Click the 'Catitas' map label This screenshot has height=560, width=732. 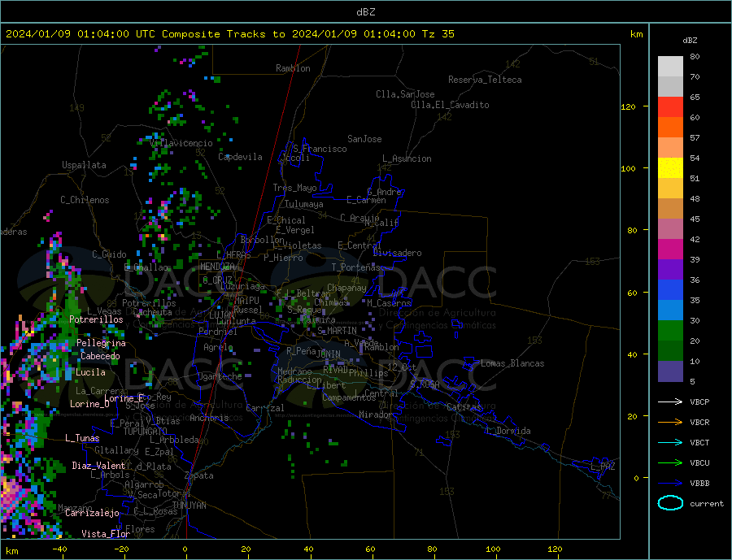tap(464, 407)
